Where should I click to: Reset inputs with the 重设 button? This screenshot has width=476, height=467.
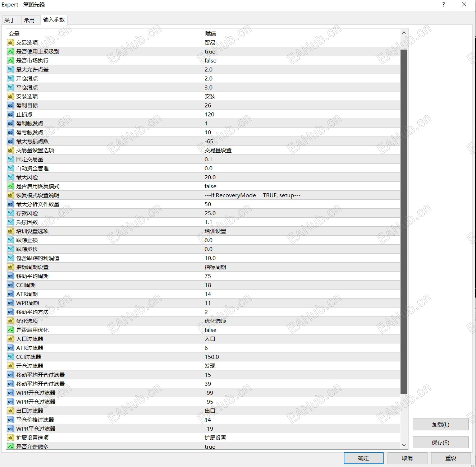pos(451,458)
